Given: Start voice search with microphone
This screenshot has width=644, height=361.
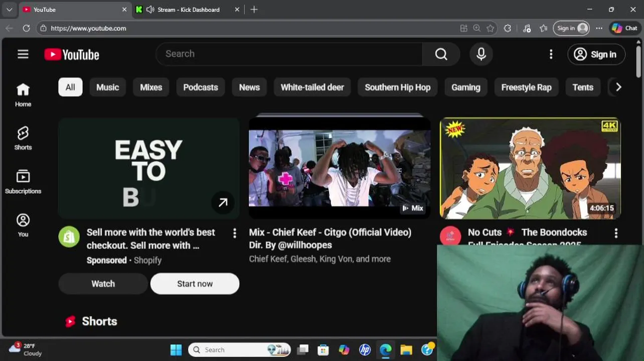Looking at the screenshot, I should (x=481, y=54).
